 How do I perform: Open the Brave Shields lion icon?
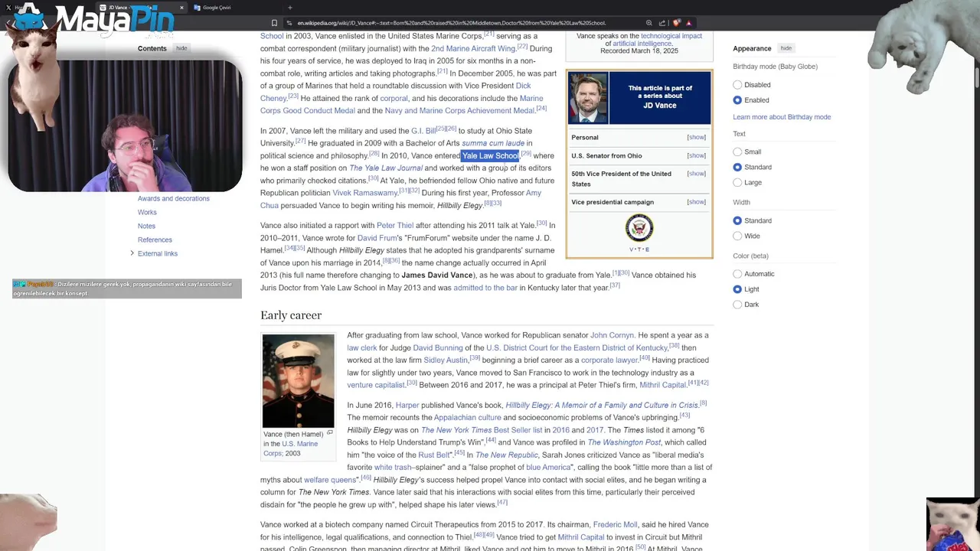click(677, 23)
